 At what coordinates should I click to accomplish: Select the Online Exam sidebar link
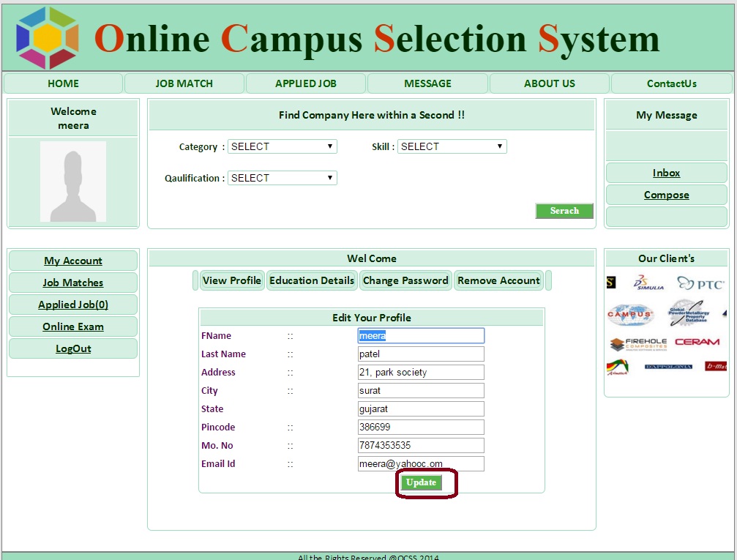(x=73, y=326)
